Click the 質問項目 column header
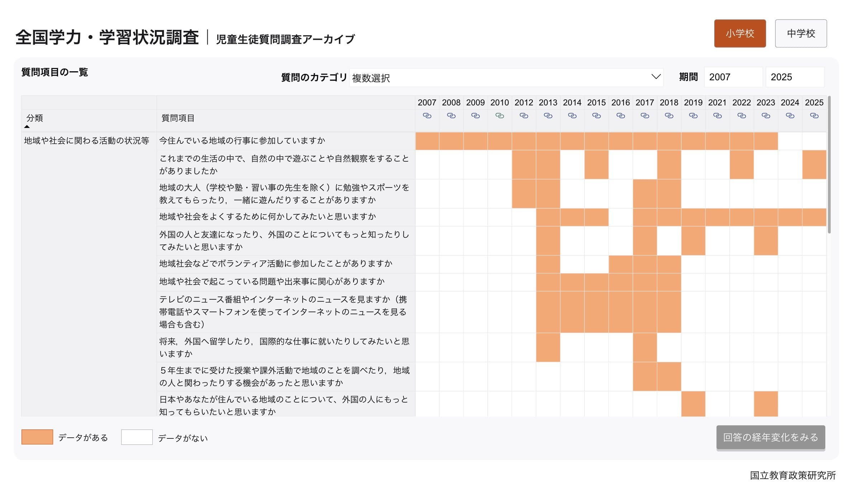854x504 pixels. click(x=178, y=118)
